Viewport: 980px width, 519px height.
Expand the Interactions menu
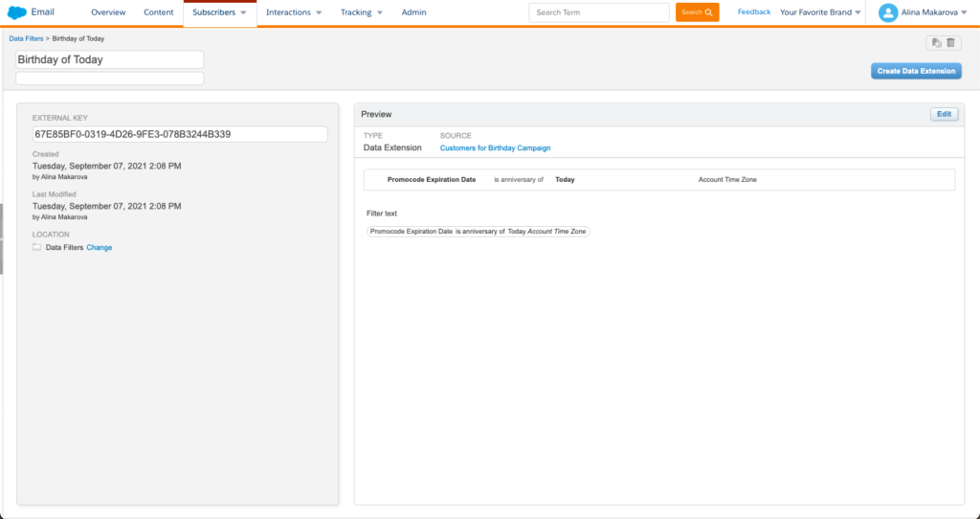pos(293,12)
